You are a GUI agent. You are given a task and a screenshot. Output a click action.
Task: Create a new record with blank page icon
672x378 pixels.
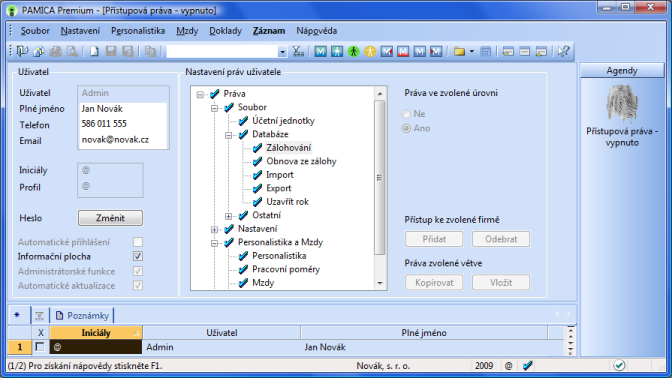[94, 51]
